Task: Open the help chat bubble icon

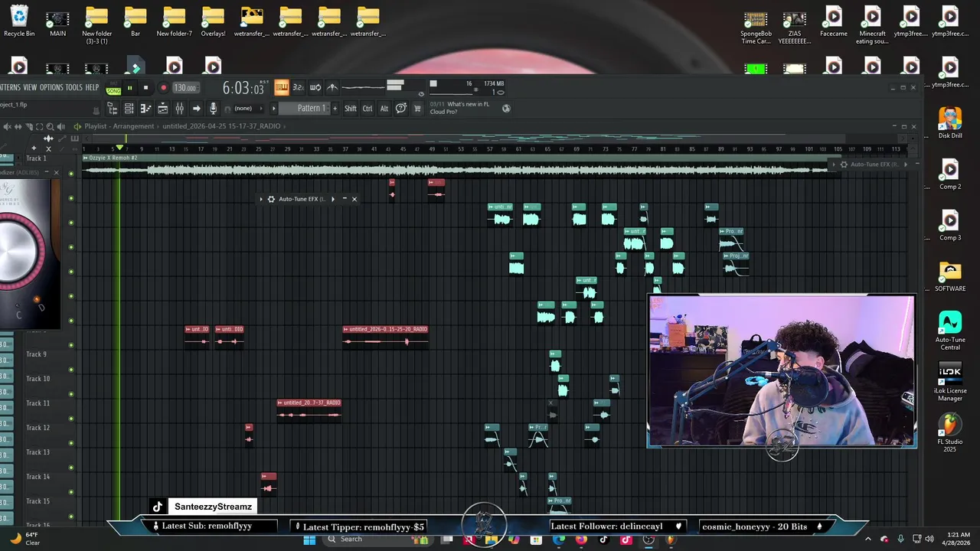Action: point(401,108)
